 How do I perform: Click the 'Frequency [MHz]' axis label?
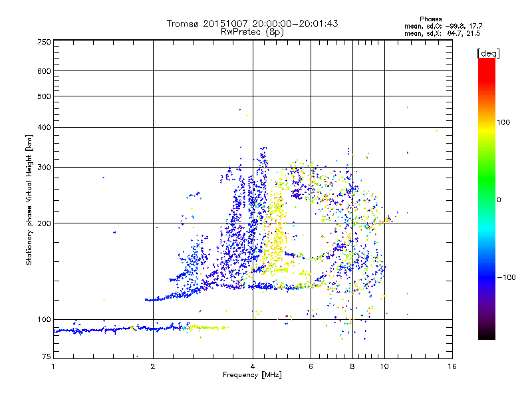pyautogui.click(x=252, y=375)
